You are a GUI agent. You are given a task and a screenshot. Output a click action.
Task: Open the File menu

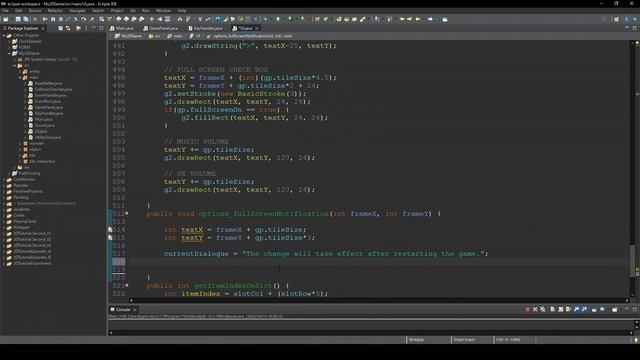(5, 11)
